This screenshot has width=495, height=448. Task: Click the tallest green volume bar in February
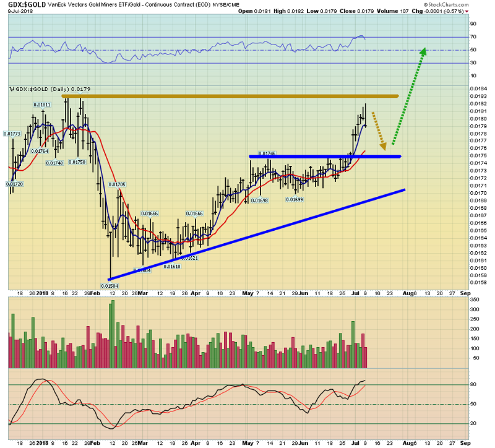pos(113,334)
